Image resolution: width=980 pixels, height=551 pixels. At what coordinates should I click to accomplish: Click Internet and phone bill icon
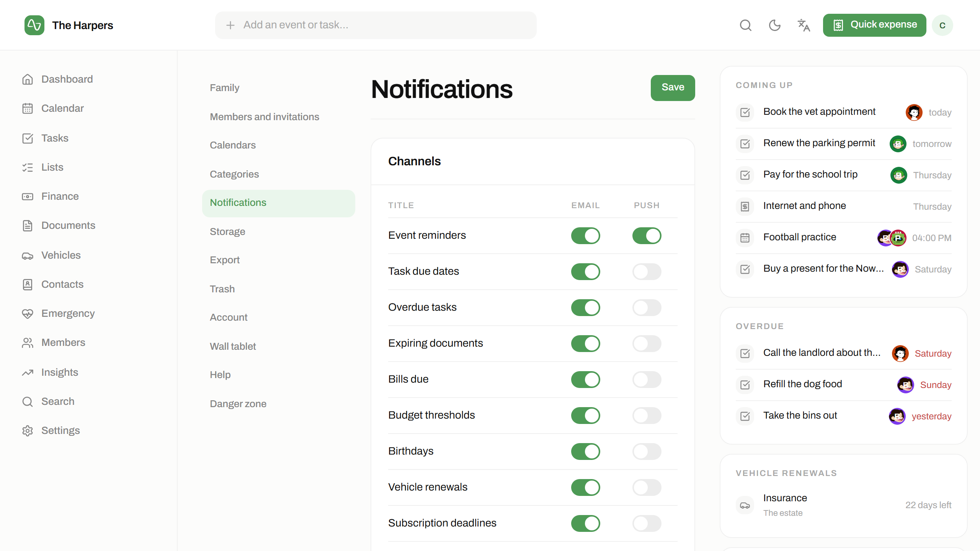tap(745, 207)
